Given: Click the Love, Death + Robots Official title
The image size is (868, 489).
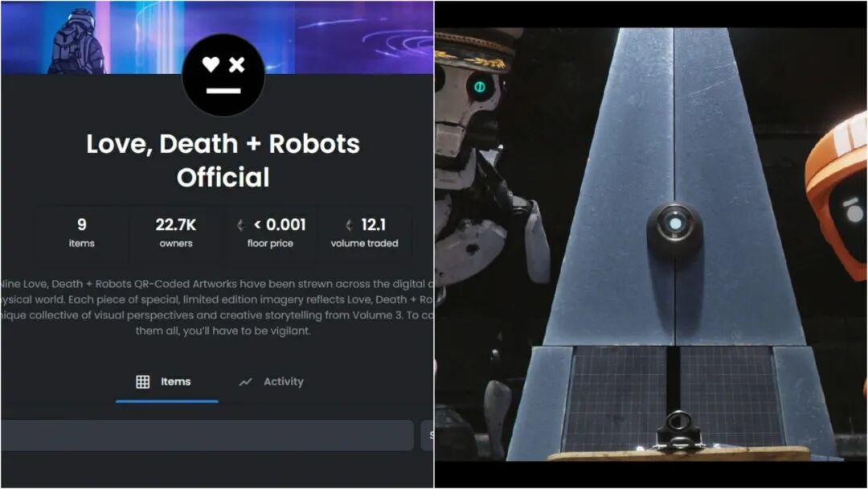Looking at the screenshot, I should [x=223, y=160].
